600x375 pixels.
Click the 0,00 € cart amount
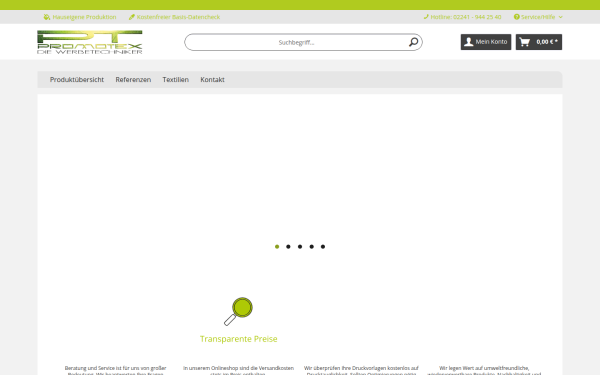point(547,42)
